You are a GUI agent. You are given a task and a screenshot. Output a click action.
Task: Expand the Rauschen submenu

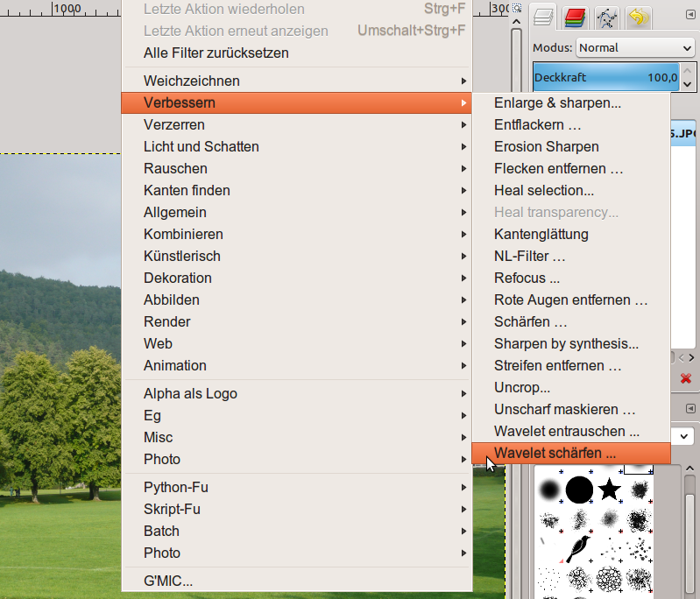[296, 169]
